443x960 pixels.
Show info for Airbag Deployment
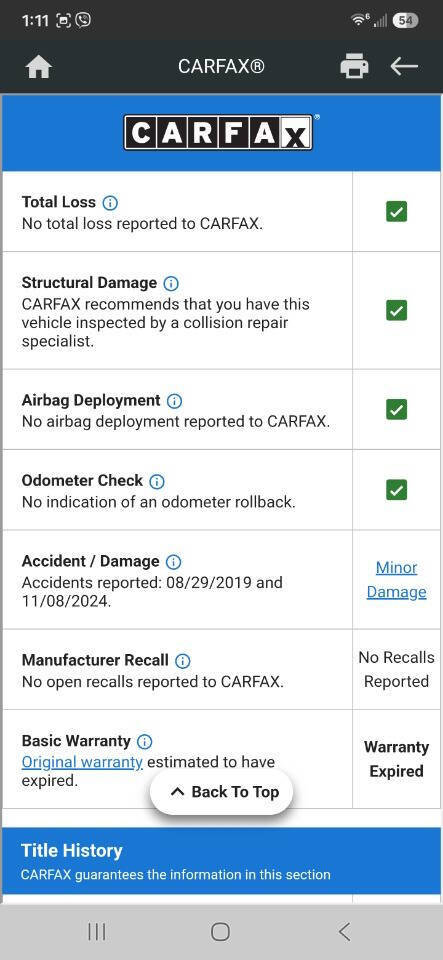click(x=174, y=401)
